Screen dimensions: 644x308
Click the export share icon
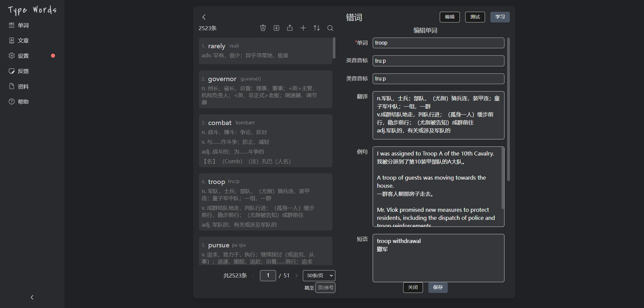pyautogui.click(x=290, y=28)
